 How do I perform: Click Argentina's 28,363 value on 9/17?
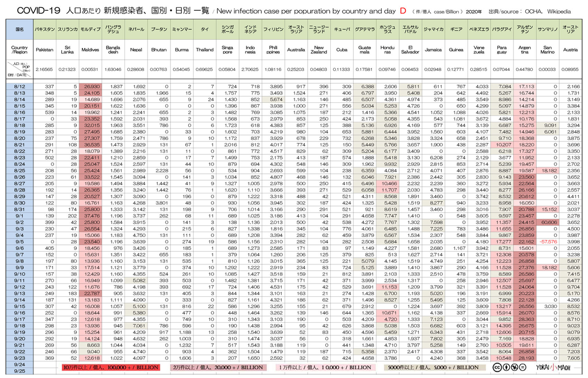click(x=526, y=319)
